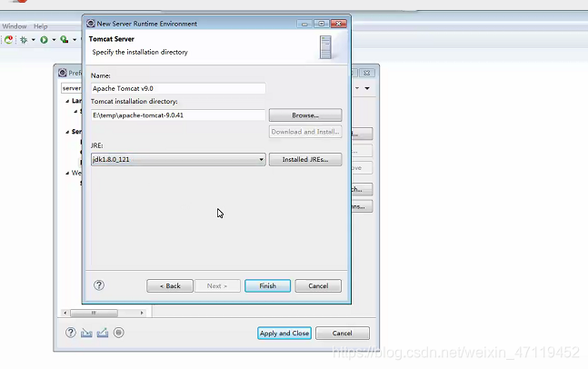Open the external tools dropdown arrow
This screenshot has height=369, width=588.
(x=75, y=40)
